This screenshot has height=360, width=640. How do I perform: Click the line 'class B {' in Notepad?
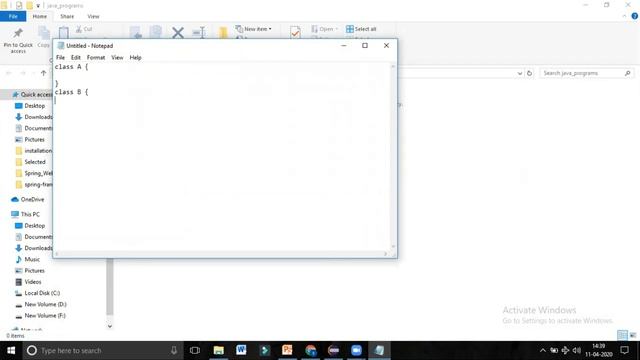pos(71,92)
